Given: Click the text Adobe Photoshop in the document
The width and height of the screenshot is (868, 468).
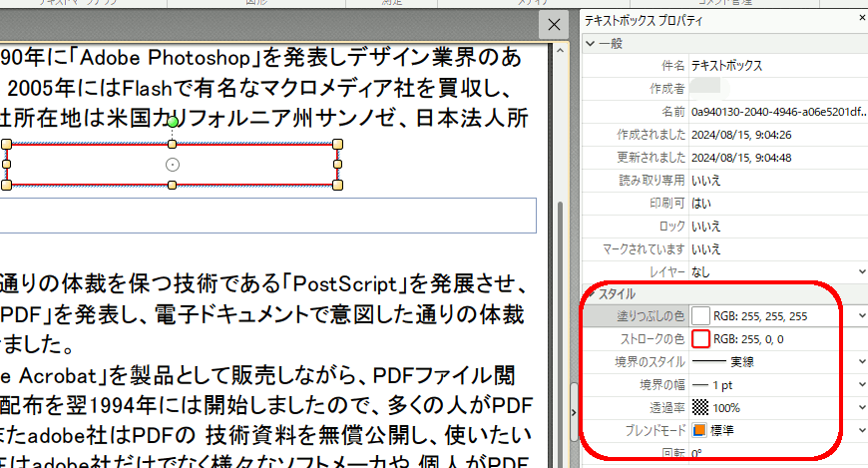Looking at the screenshot, I should coord(165,58).
